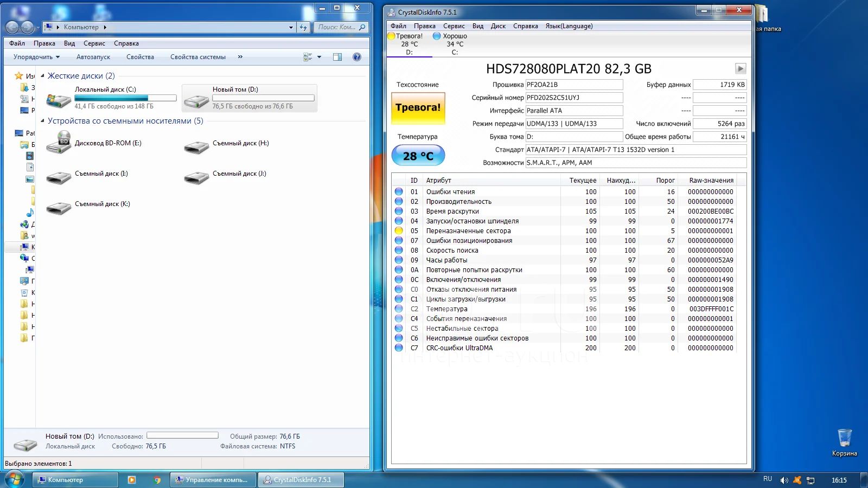The height and width of the screenshot is (488, 868).
Task: Click the status icon for Часы работы
Action: [399, 260]
